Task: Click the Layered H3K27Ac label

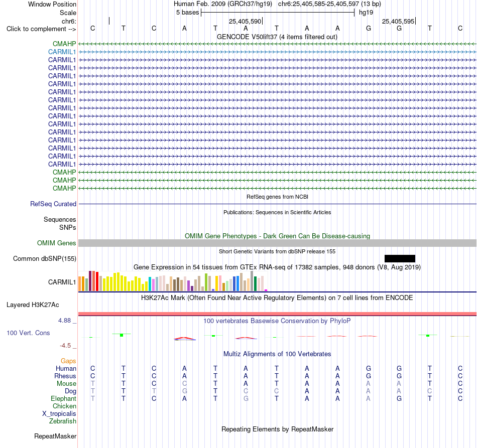Action: (x=33, y=305)
